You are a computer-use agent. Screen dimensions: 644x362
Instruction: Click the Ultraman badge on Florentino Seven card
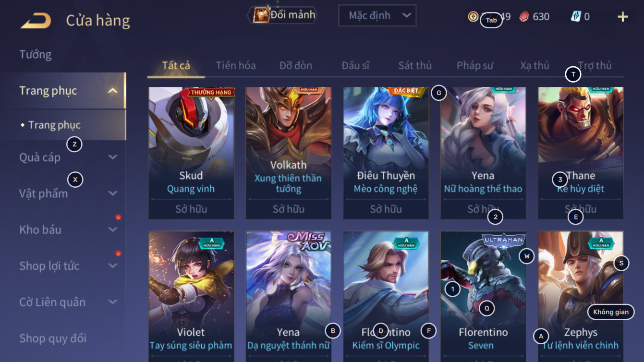pos(504,240)
